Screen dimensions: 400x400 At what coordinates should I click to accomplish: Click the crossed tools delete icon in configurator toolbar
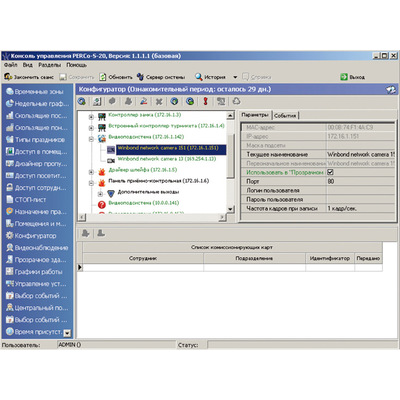coord(159,101)
